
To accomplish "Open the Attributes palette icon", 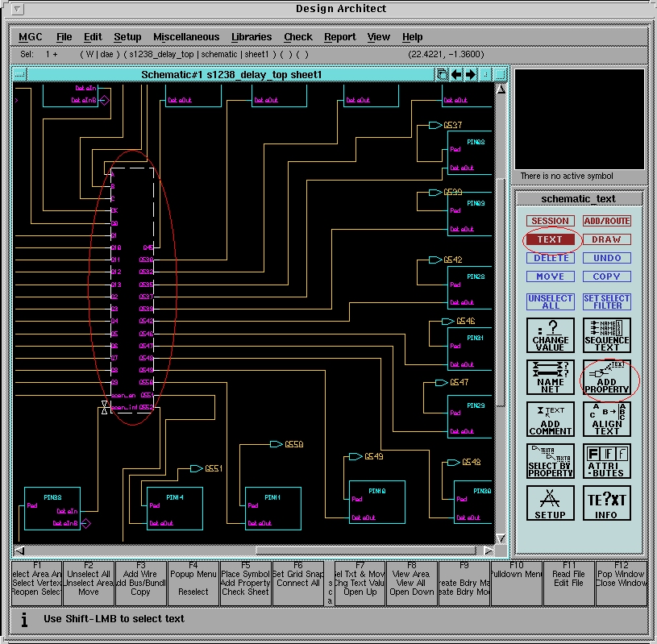I will (606, 461).
